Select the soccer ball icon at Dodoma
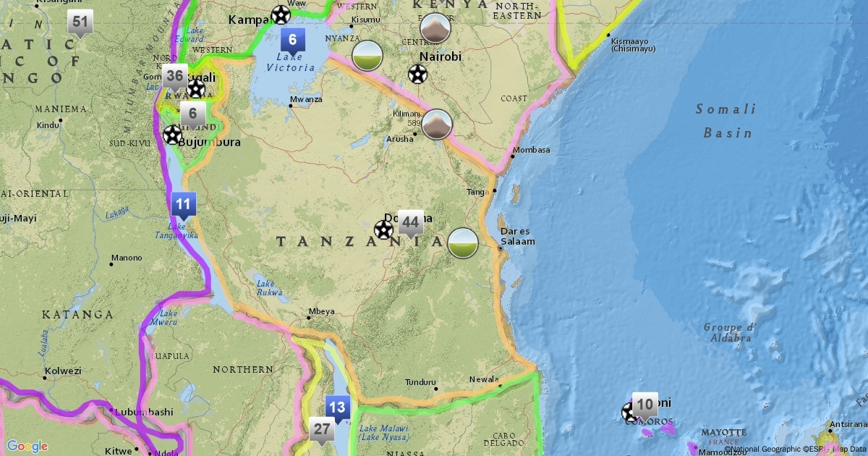This screenshot has height=456, width=868. click(384, 230)
